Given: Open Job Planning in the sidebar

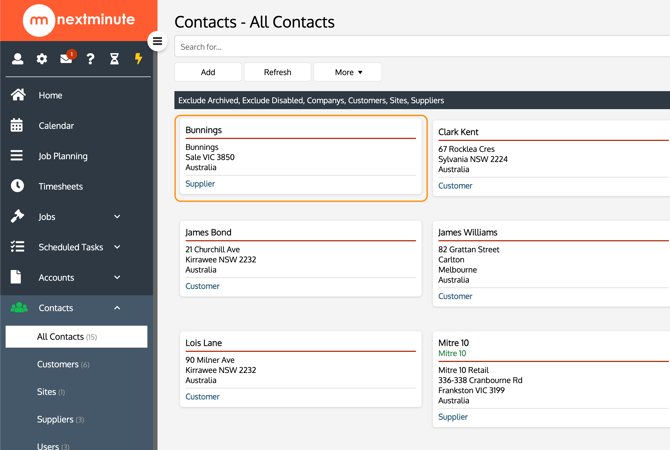Looking at the screenshot, I should pyautogui.click(x=62, y=156).
